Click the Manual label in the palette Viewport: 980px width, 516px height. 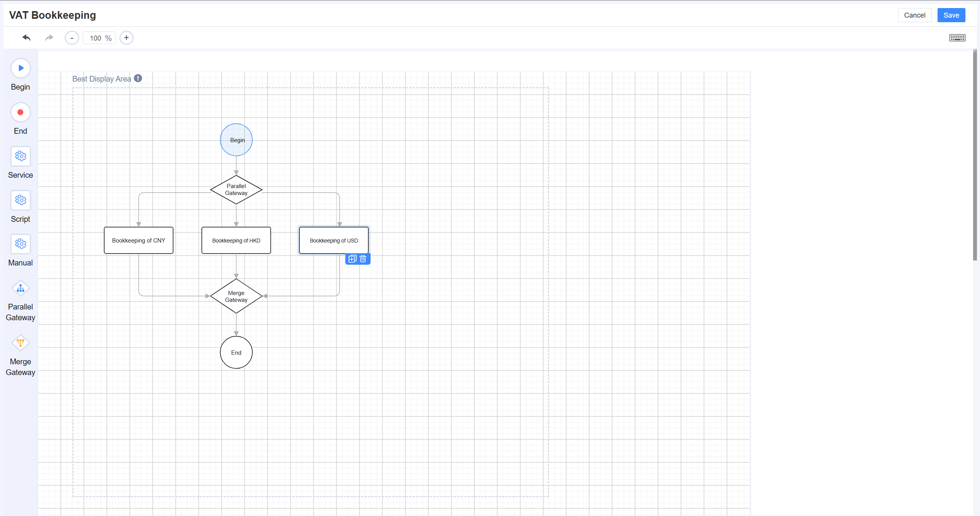tap(21, 263)
